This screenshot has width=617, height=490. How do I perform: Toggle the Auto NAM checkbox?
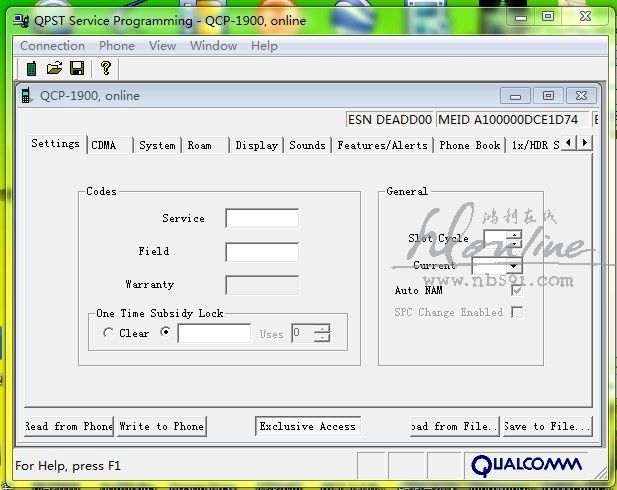pos(517,290)
